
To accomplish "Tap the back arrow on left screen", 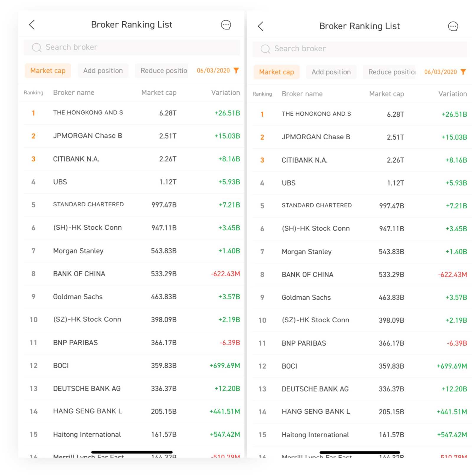I will [x=32, y=25].
